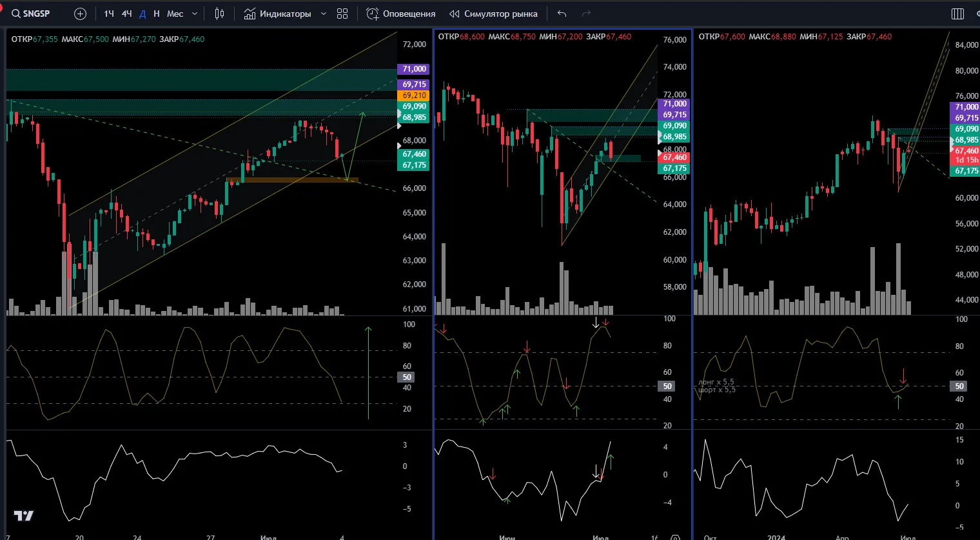Expand the indicators favorites chevron

pos(323,14)
